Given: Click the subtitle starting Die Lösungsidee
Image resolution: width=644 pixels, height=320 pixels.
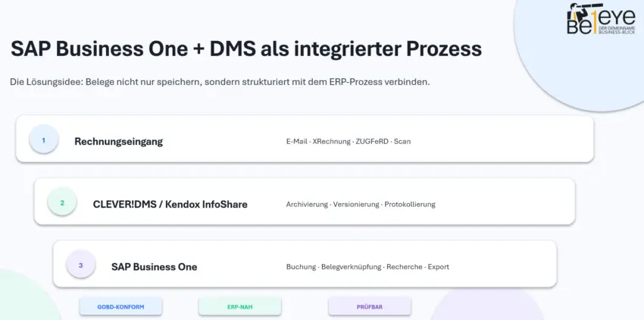Looking at the screenshot, I should (220, 82).
